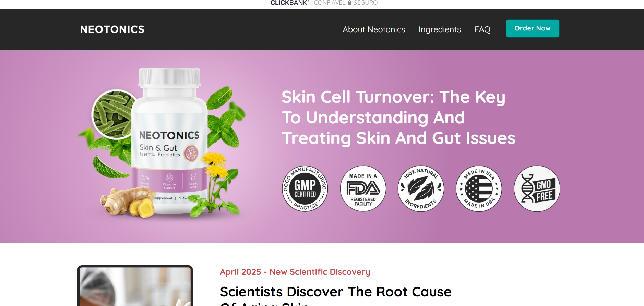Click the ClickBank secure lock icon

tap(350, 3)
